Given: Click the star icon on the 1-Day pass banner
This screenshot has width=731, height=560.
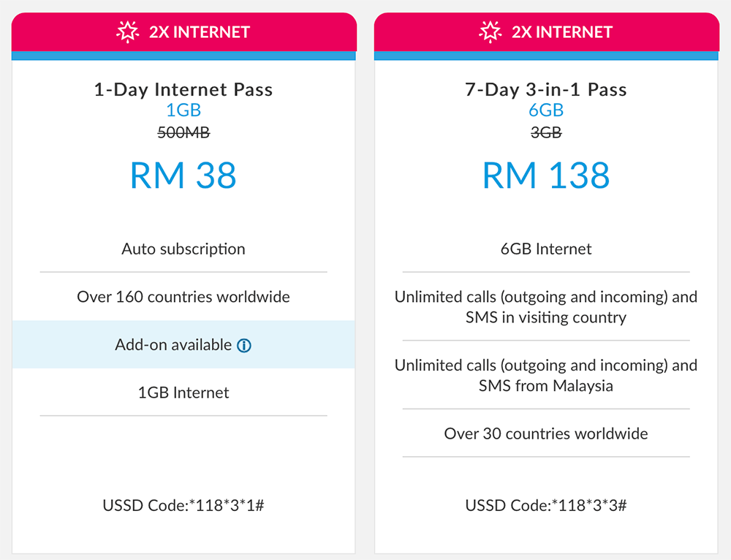Looking at the screenshot, I should coord(128,32).
